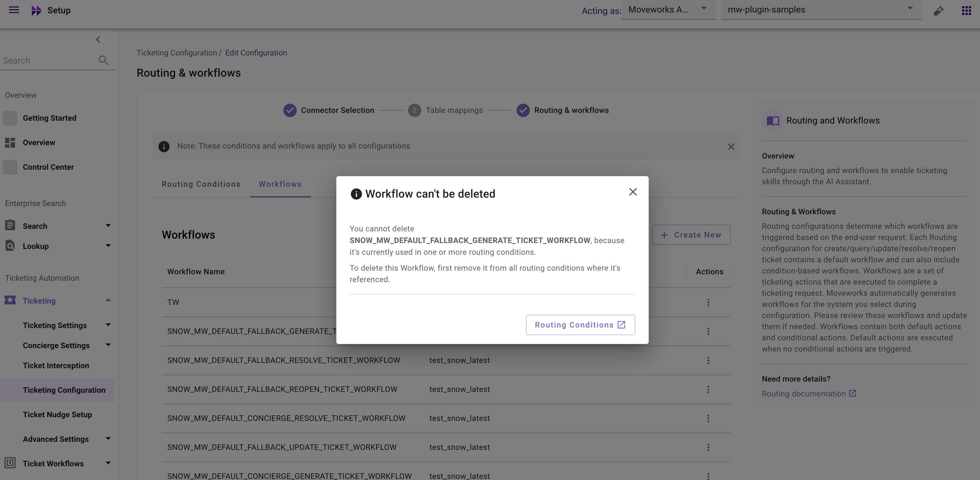Screen dimensions: 980x480
Task: Open the hamburger navigation menu
Action: (14, 10)
